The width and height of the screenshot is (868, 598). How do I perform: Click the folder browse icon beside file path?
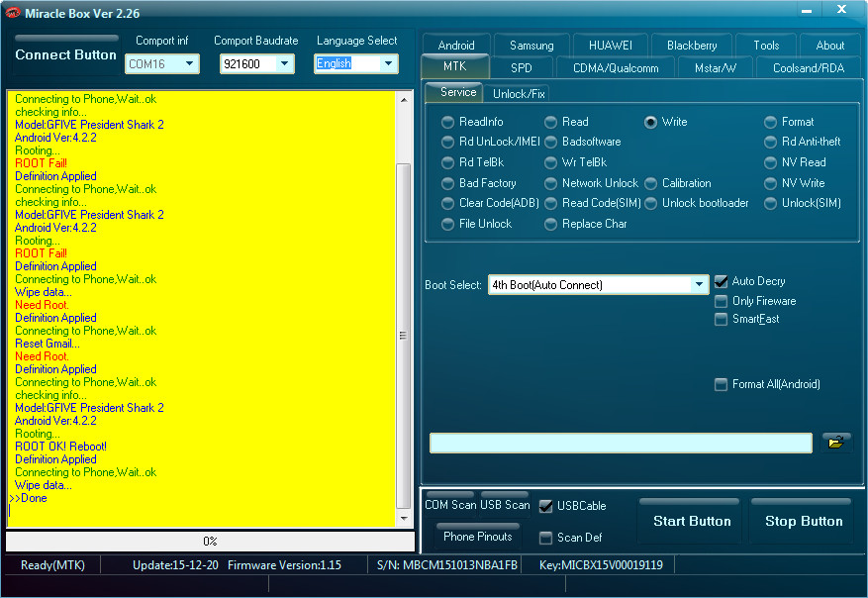tap(835, 443)
